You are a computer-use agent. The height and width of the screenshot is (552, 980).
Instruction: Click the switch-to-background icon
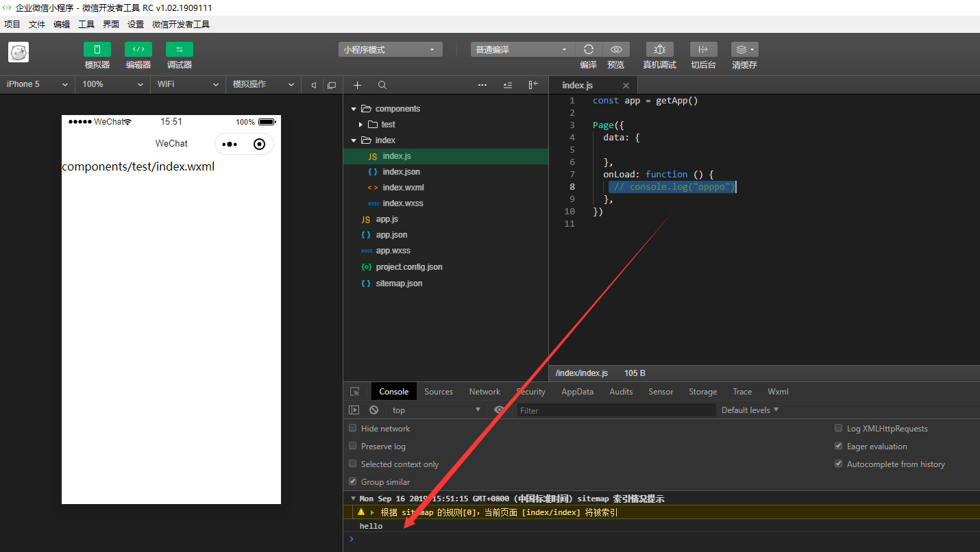(x=703, y=49)
